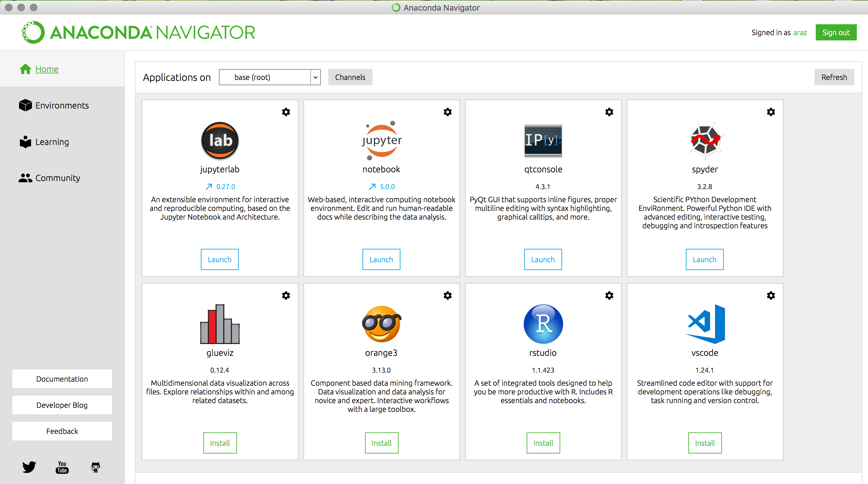This screenshot has height=484, width=868.
Task: Open settings gear for glueviz
Action: point(286,296)
